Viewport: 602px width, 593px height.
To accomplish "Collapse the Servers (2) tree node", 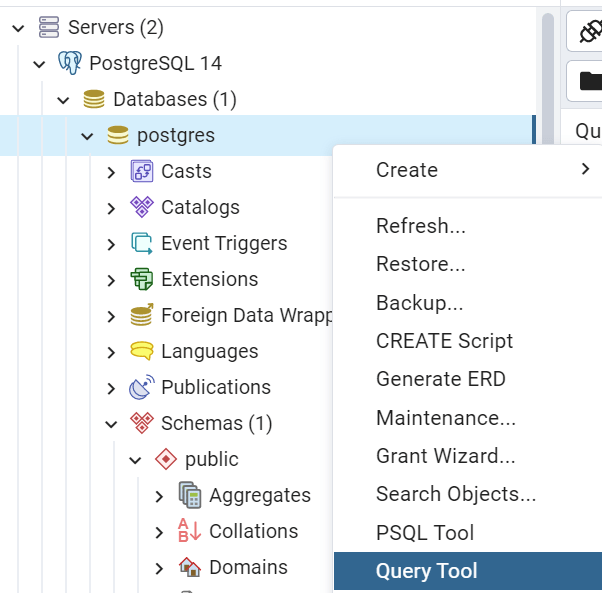I will click(x=18, y=28).
